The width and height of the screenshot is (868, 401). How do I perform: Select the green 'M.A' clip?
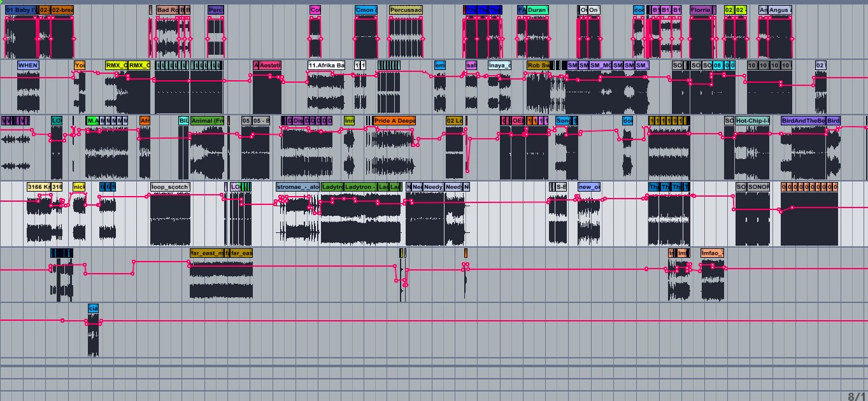(x=92, y=120)
